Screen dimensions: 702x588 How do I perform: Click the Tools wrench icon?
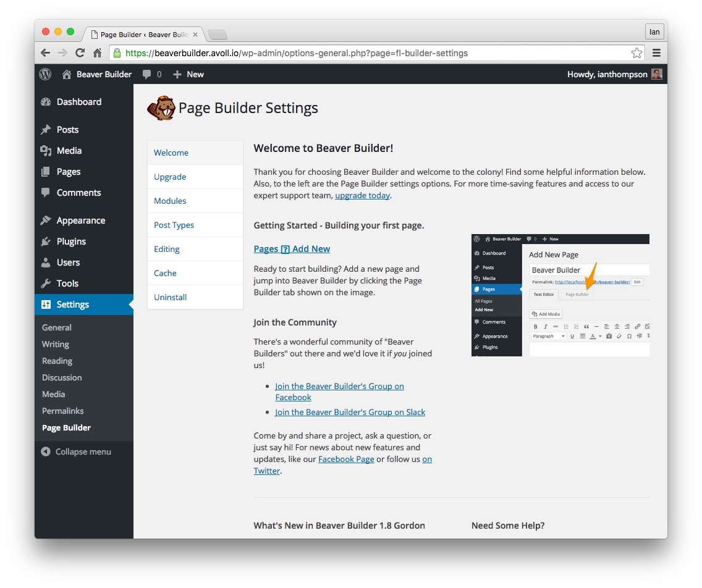(x=46, y=283)
